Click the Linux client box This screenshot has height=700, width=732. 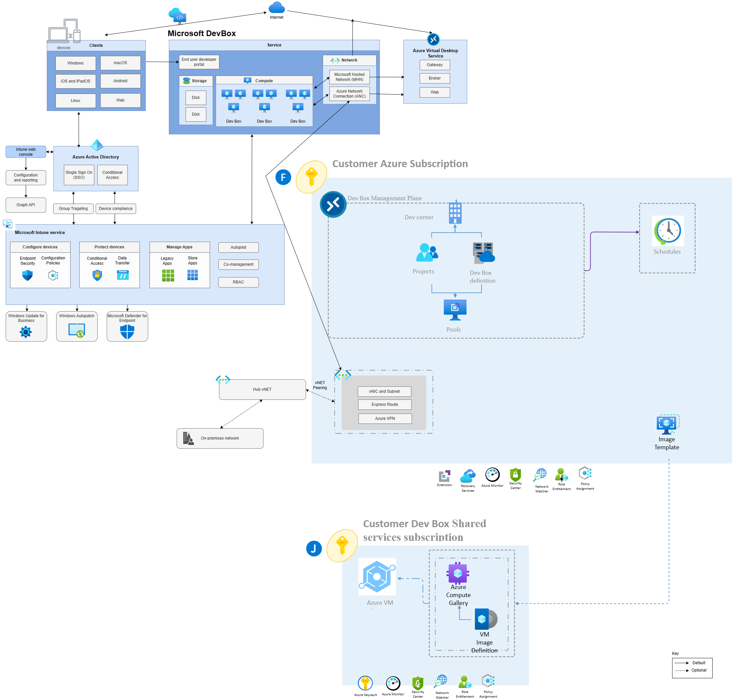tap(75, 100)
